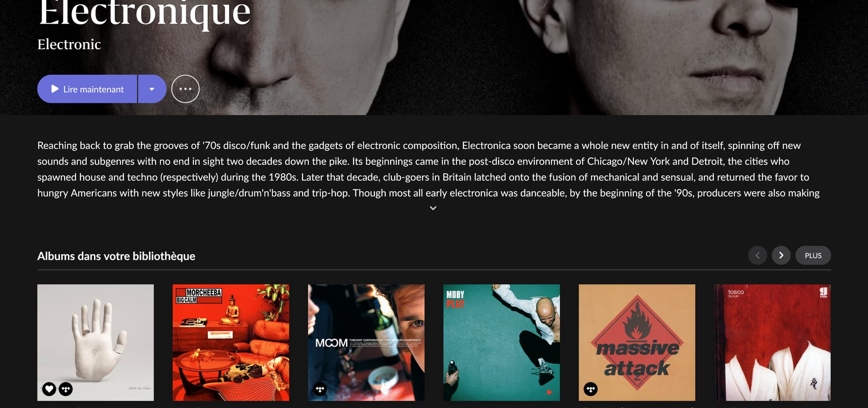Open the Tosca Suzuki album cover

click(773, 342)
